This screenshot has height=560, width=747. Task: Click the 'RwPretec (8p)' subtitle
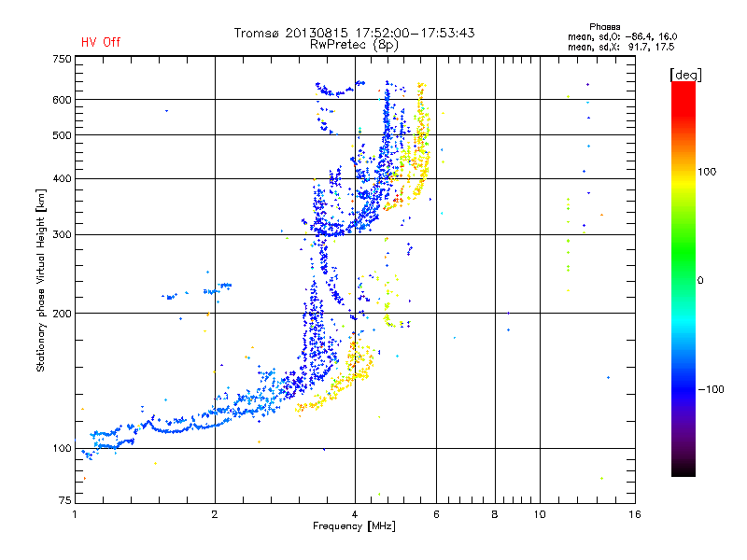[x=354, y=45]
